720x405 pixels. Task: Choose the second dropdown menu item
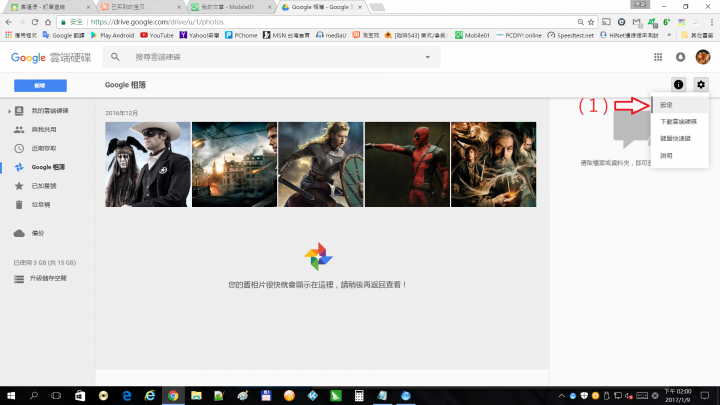point(680,122)
